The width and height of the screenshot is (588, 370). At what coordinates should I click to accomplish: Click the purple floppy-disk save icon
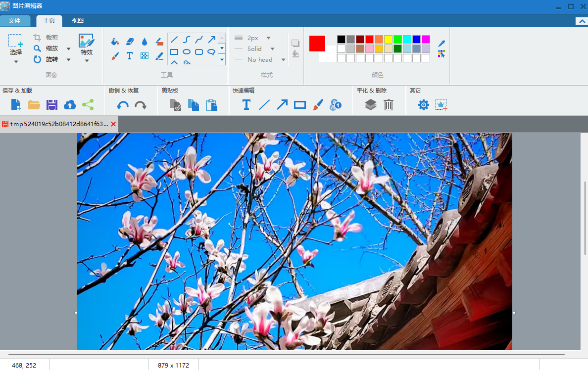(x=52, y=104)
